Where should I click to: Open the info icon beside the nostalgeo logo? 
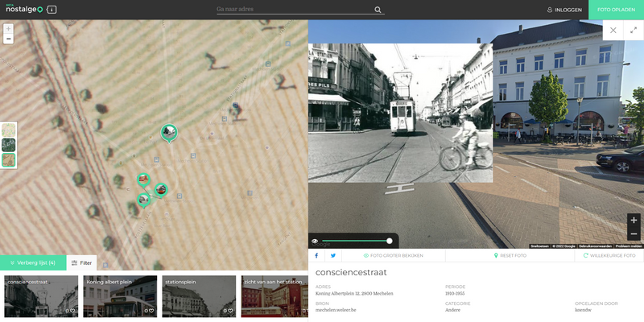click(52, 10)
